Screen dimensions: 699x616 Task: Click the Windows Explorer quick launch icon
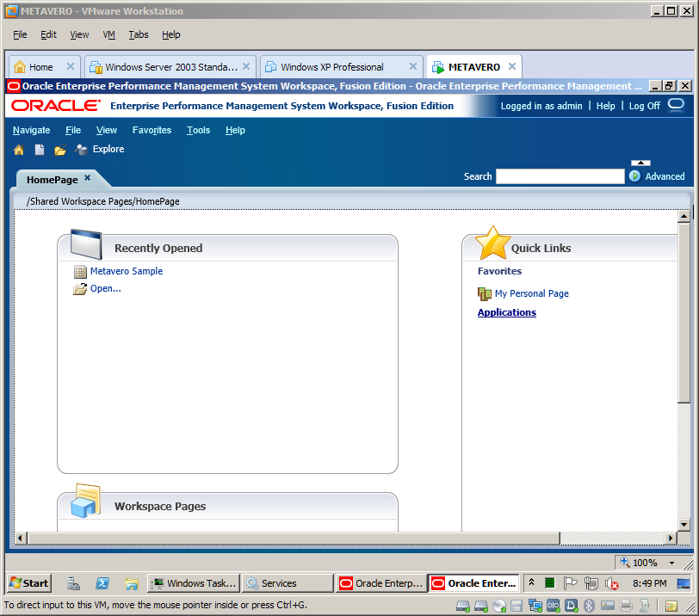132,583
